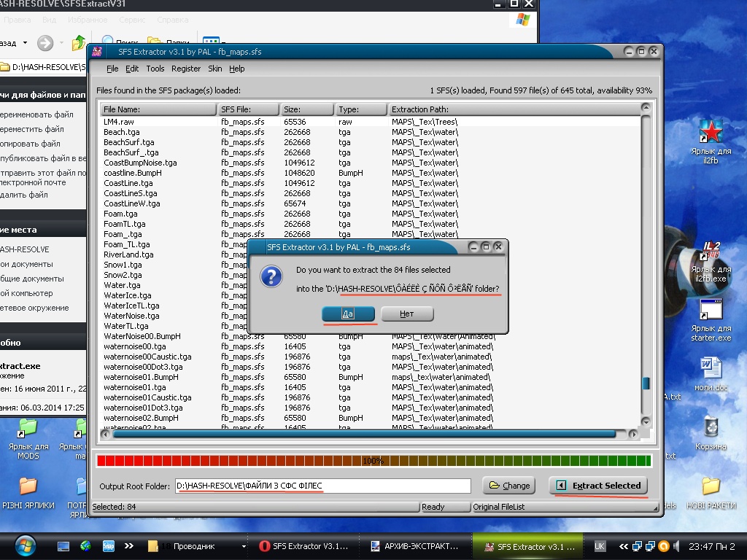Click the Windows Start orb

[x=25, y=545]
